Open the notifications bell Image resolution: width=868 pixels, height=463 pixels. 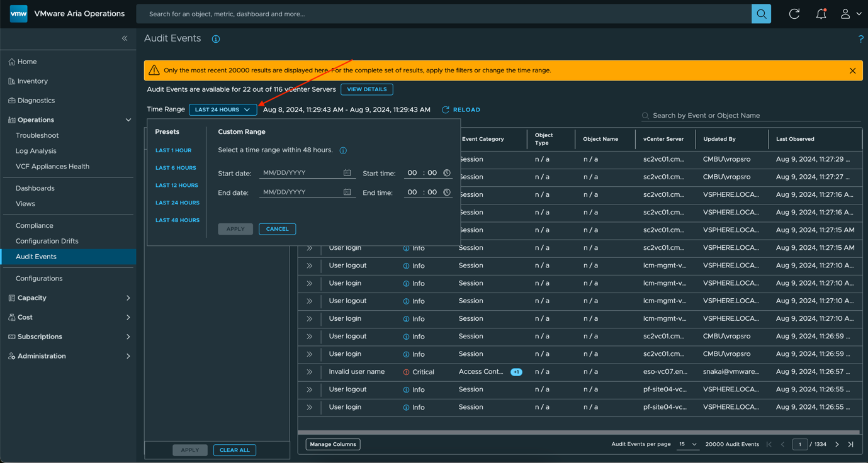(x=821, y=14)
